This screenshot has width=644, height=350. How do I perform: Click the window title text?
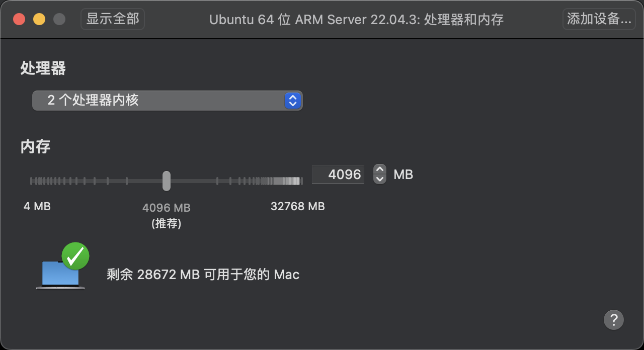[x=356, y=20]
